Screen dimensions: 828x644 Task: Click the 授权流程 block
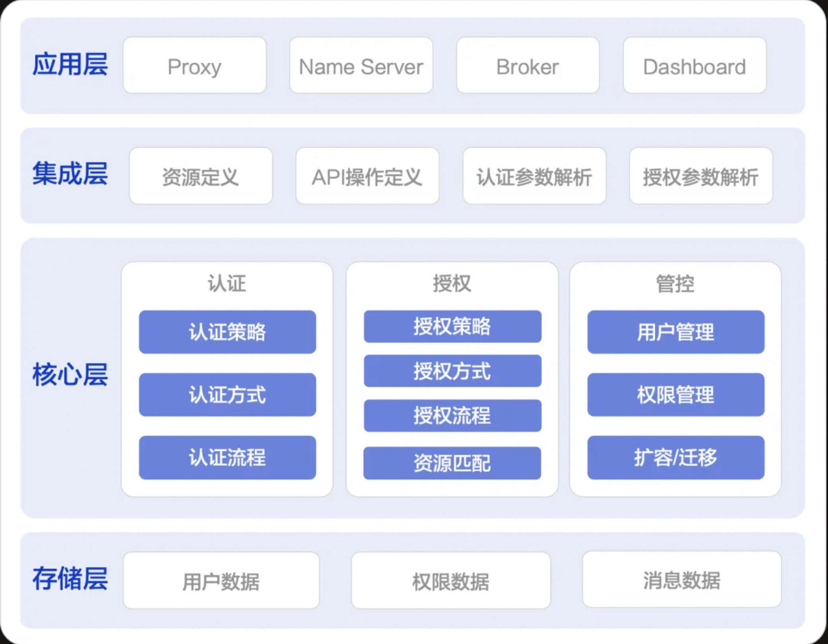(452, 416)
